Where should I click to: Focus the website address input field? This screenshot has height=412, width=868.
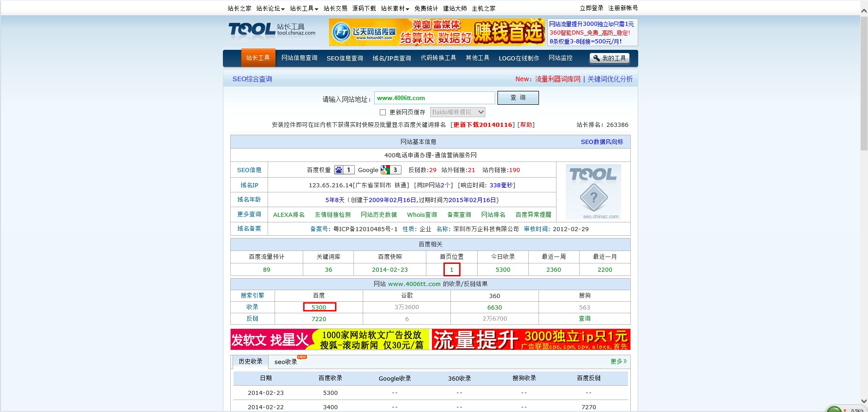pos(435,98)
